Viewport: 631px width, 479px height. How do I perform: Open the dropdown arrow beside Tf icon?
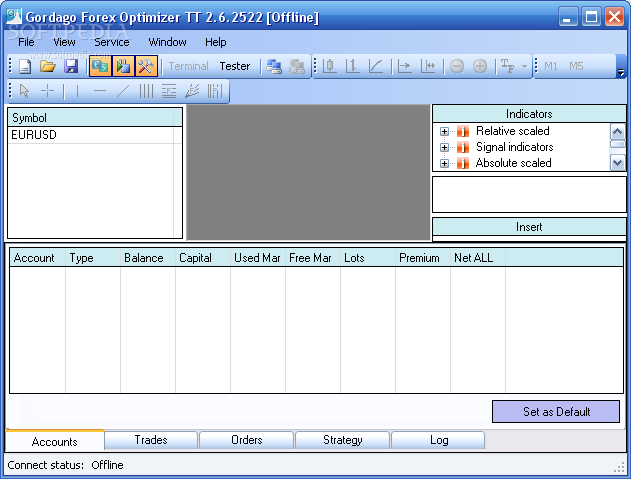pyautogui.click(x=524, y=66)
